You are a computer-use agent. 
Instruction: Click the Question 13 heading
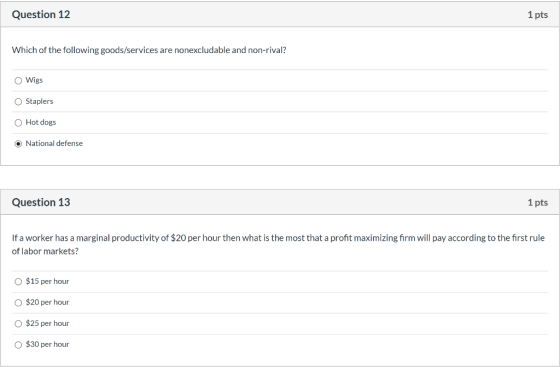click(x=41, y=202)
